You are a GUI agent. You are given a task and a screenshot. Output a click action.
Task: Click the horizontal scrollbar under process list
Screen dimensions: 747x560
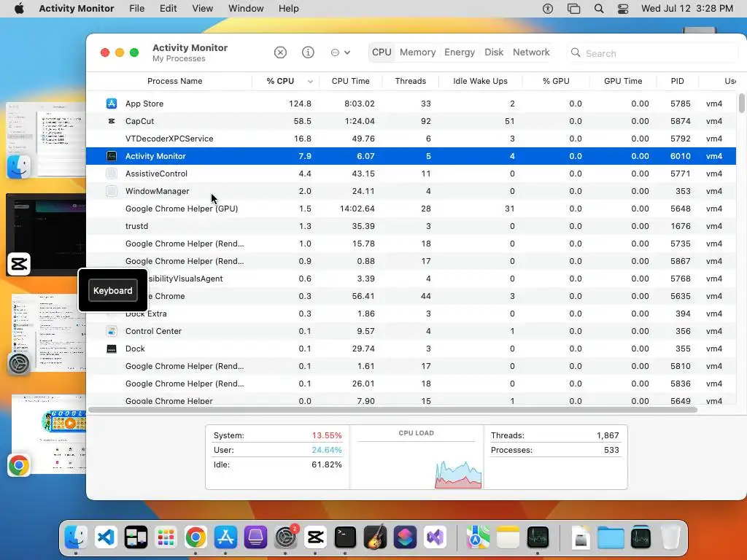[392, 410]
